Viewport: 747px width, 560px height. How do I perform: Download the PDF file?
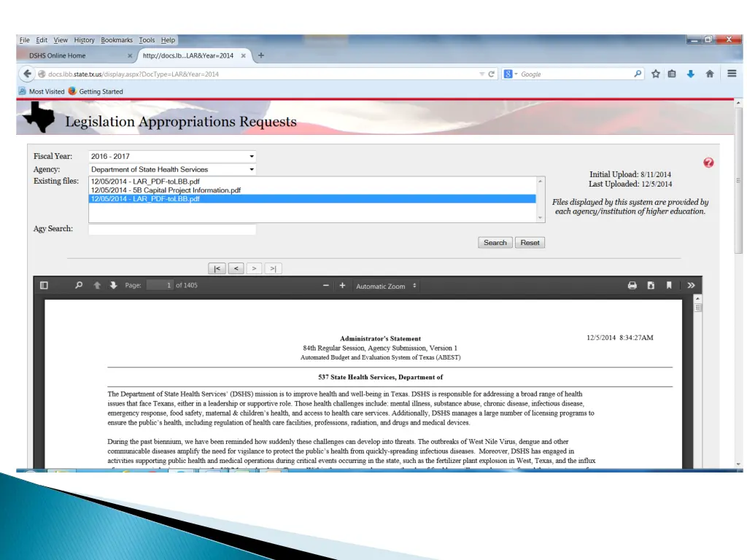pyautogui.click(x=651, y=285)
